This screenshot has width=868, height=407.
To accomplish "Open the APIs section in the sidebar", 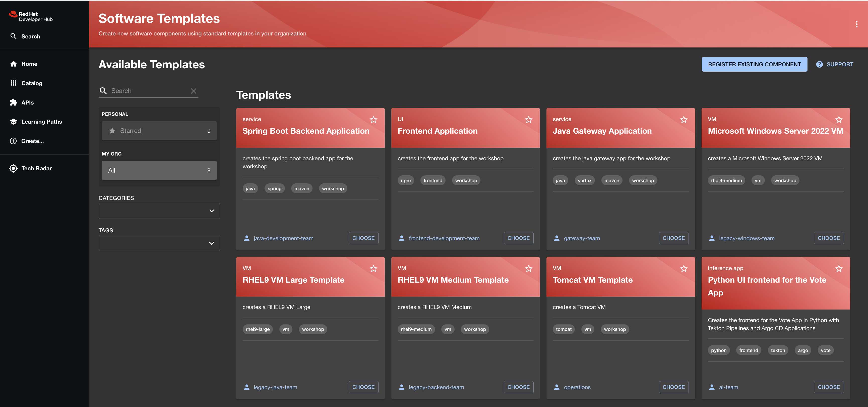I will point(27,102).
